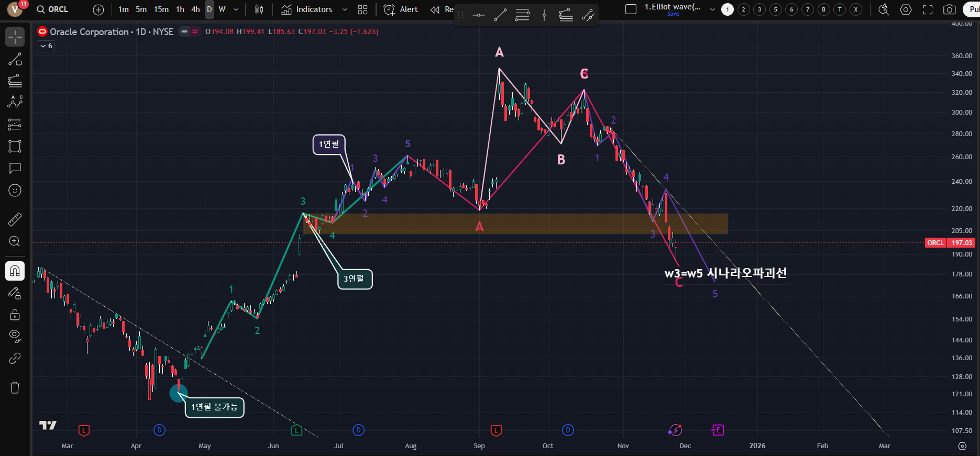This screenshot has width=980, height=456.
Task: Open the Elliot wave layout dropdown arrow
Action: 712,9
